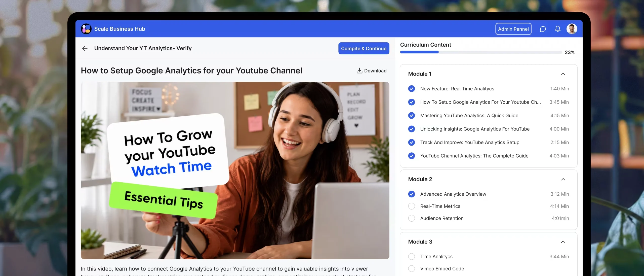The width and height of the screenshot is (644, 276).
Task: Click the Curriculum Content heading
Action: click(x=425, y=45)
